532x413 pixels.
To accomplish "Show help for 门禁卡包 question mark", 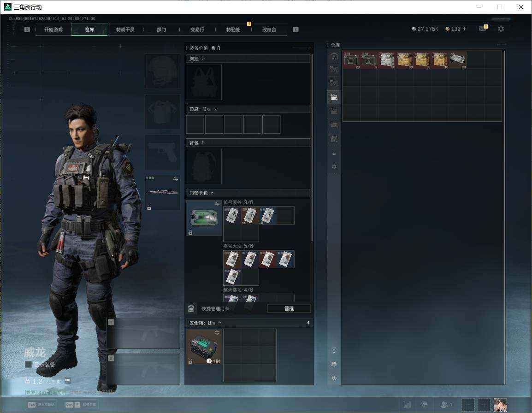I will (212, 193).
